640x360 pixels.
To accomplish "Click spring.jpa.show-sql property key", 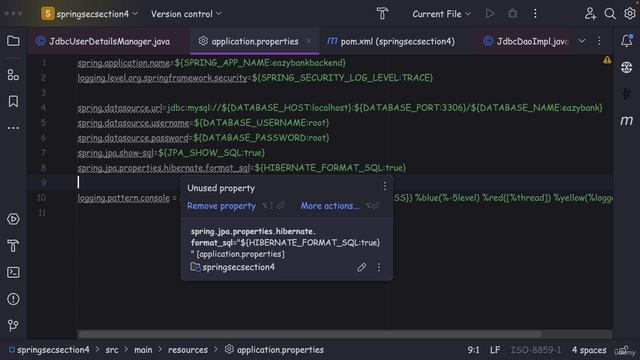I will point(116,153).
